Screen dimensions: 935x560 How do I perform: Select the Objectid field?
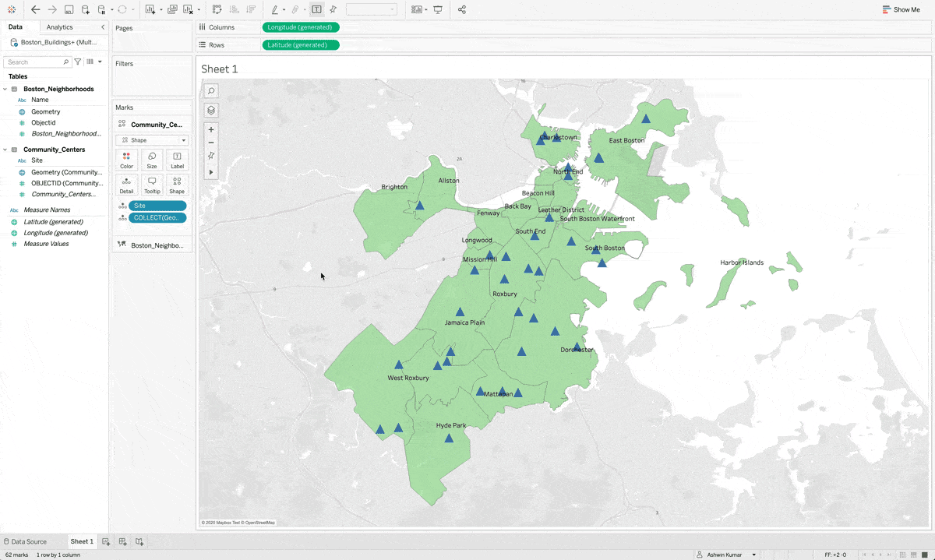pyautogui.click(x=43, y=122)
